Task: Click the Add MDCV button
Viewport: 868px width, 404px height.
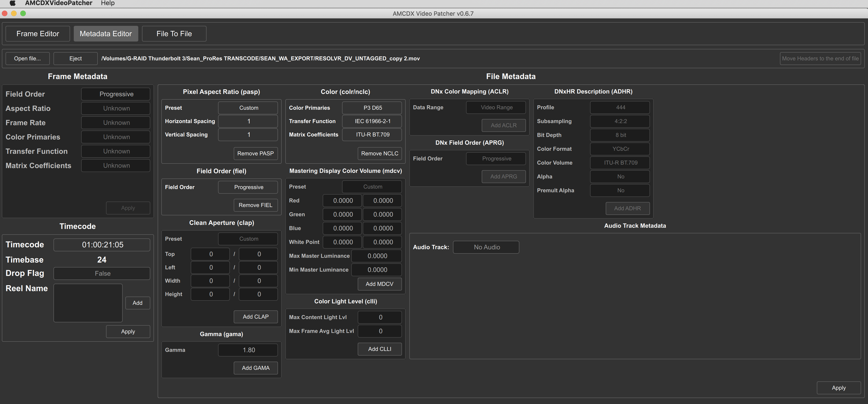Action: [x=380, y=284]
